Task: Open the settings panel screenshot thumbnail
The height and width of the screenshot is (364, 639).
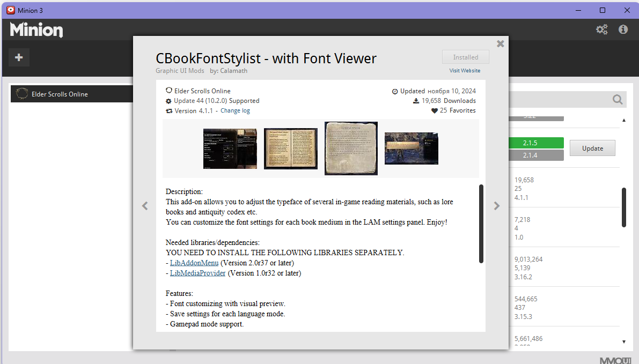Action: pyautogui.click(x=230, y=148)
